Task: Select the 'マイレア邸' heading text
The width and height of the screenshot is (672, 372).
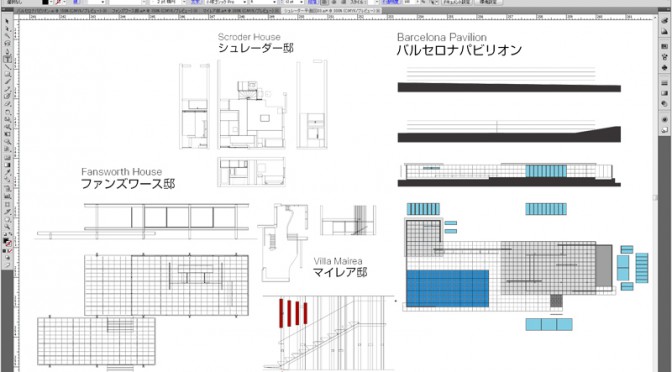Action: point(340,272)
